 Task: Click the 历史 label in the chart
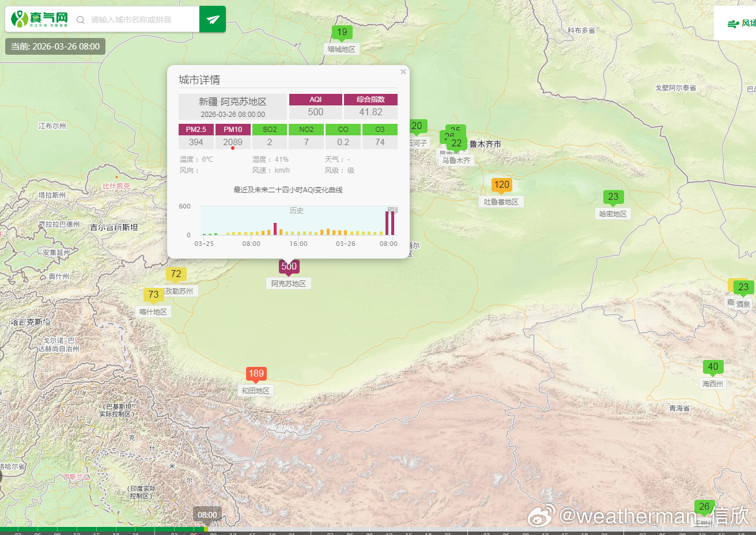click(x=297, y=211)
